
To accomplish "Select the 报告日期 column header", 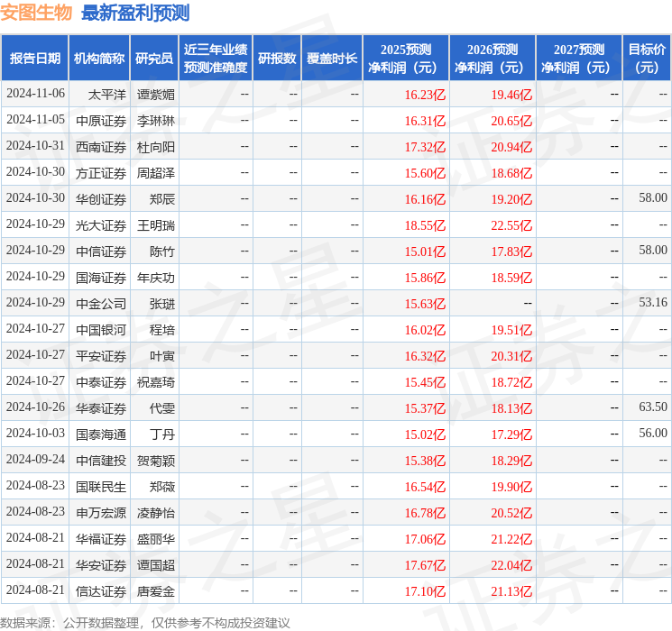I will pyautogui.click(x=35, y=59).
